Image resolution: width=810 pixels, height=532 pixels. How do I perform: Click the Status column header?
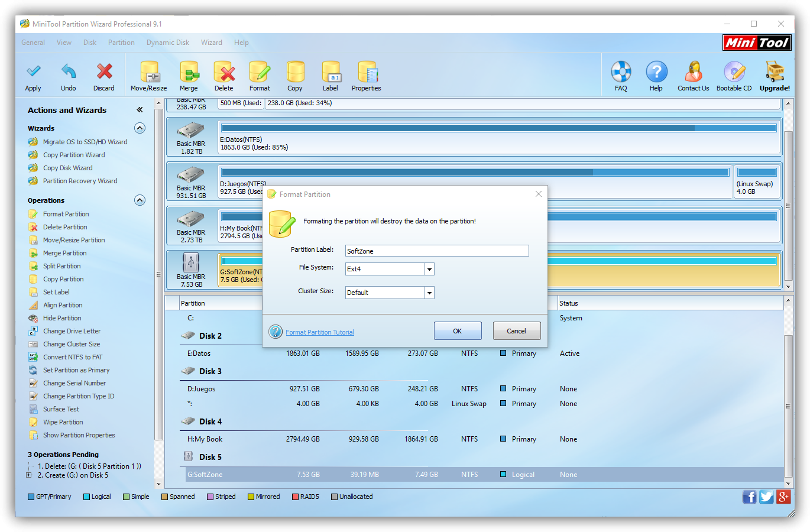click(569, 303)
